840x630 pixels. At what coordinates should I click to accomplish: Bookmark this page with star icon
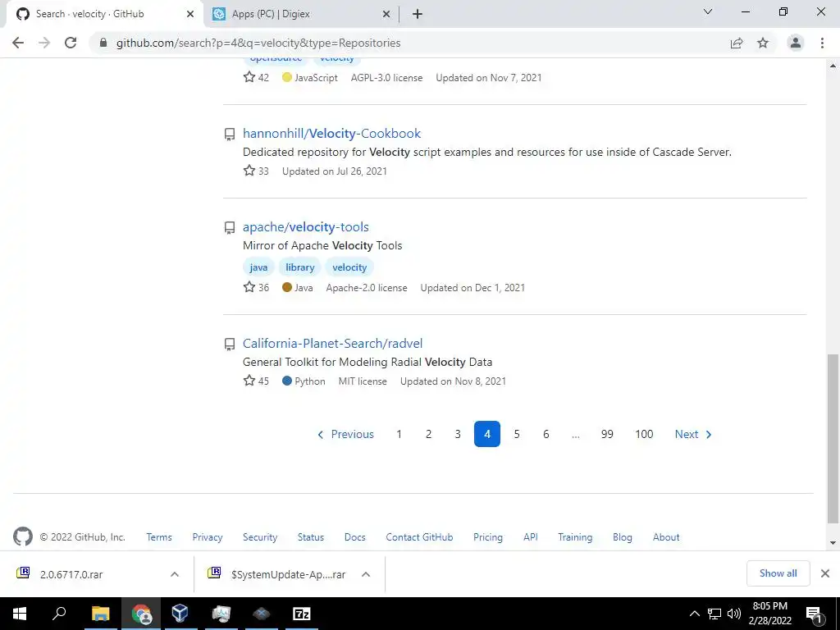coord(763,43)
